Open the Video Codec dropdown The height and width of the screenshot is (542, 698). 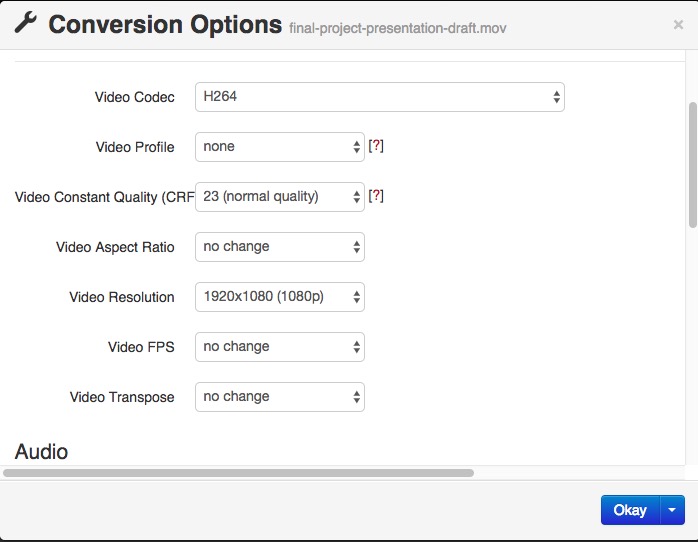(x=379, y=97)
